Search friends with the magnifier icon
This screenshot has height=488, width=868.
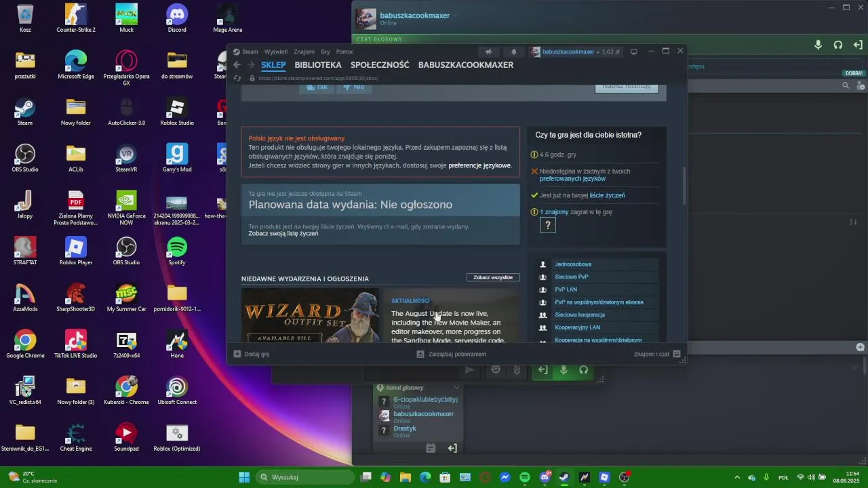tap(846, 86)
